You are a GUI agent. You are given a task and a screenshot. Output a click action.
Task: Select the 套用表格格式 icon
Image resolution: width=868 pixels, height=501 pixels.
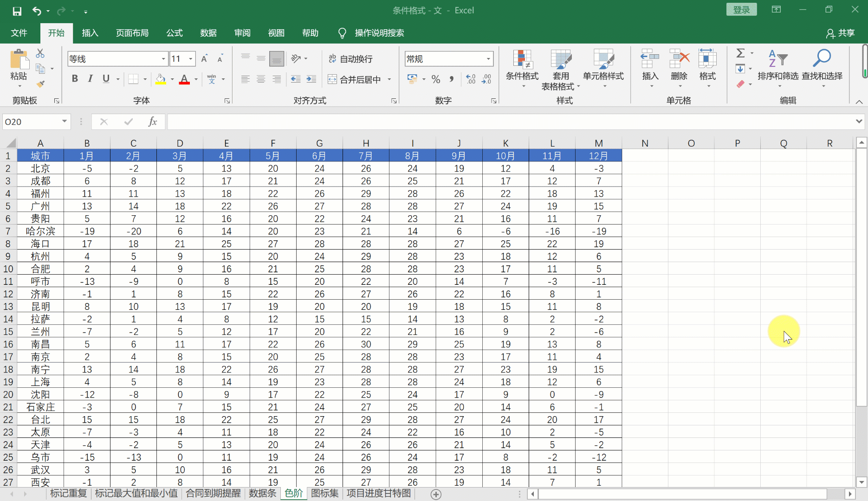tap(561, 67)
